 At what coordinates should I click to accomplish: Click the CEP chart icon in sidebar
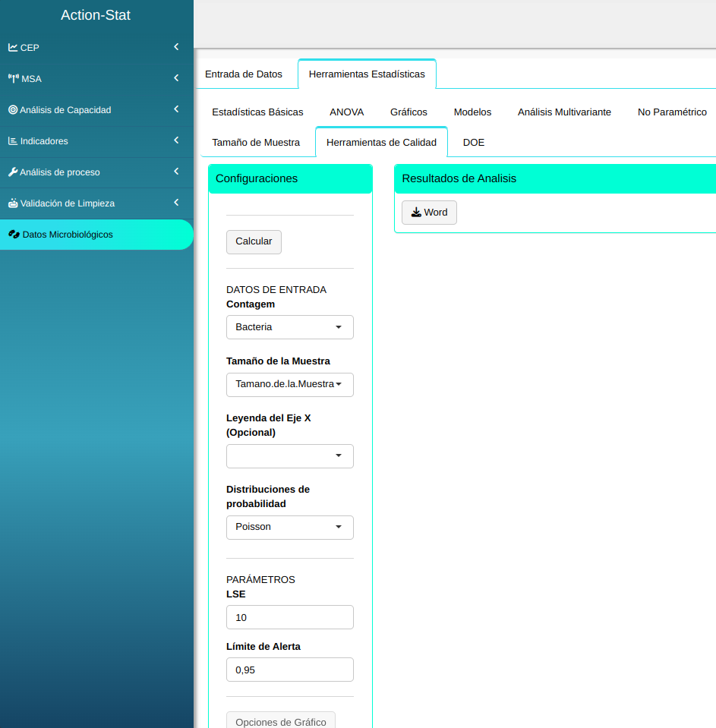13,48
